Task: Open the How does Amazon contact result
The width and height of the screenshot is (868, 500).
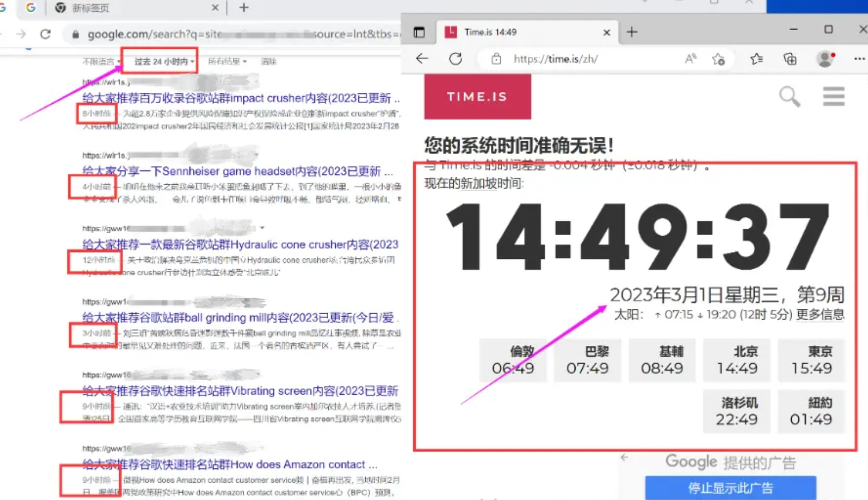Action: (x=230, y=465)
